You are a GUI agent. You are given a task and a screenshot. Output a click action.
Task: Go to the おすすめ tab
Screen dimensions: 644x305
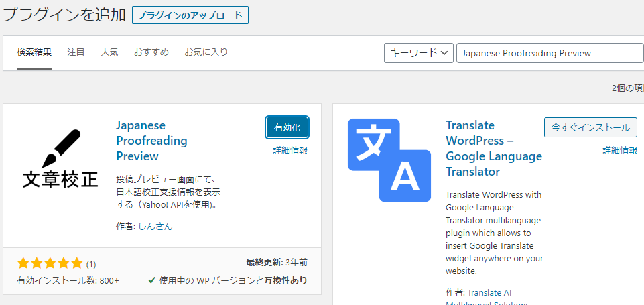[151, 52]
